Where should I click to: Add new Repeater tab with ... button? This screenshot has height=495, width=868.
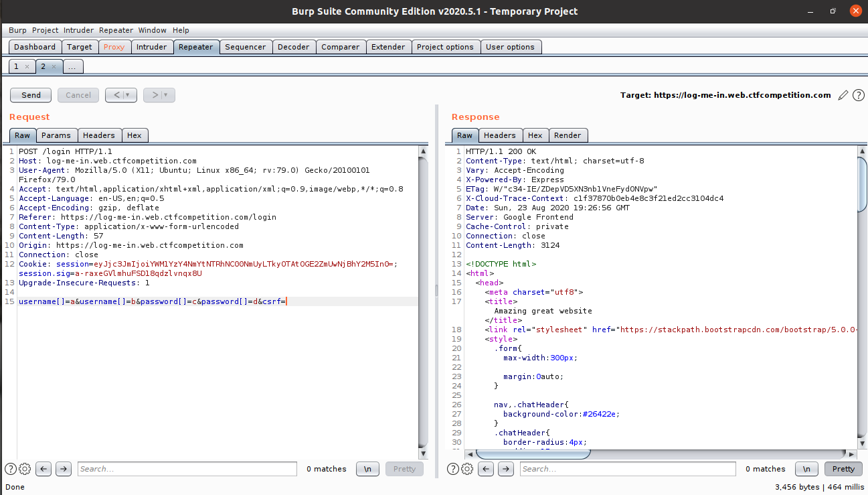(x=72, y=66)
